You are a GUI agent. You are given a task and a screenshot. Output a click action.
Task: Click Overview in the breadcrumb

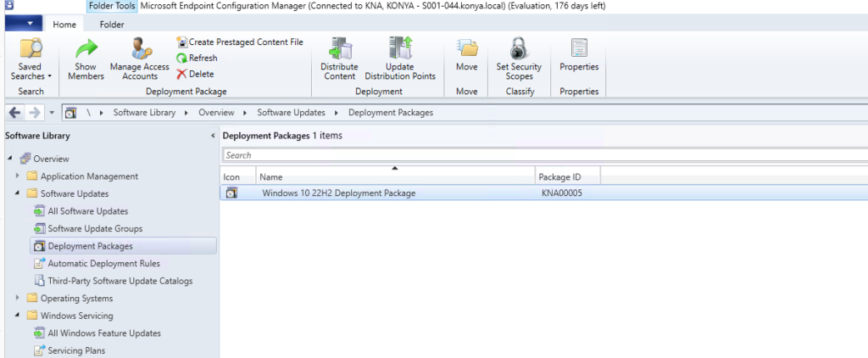pos(216,113)
